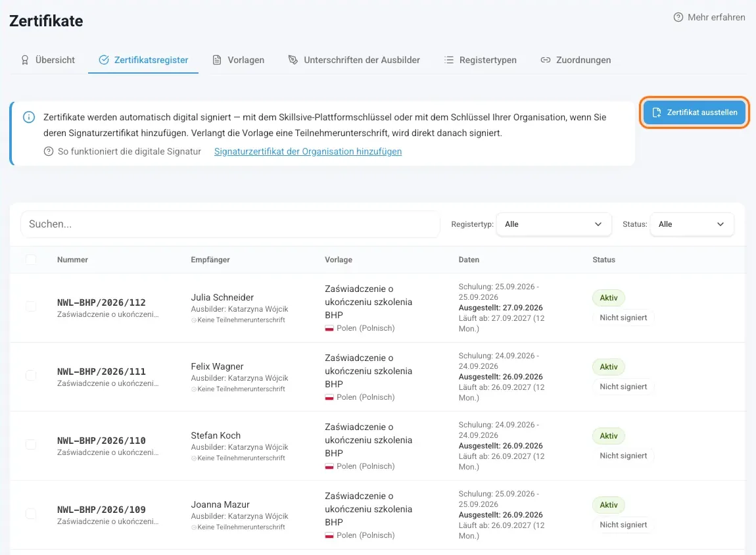Open the Zuordnungen tab
The height and width of the screenshot is (555, 756).
click(576, 60)
